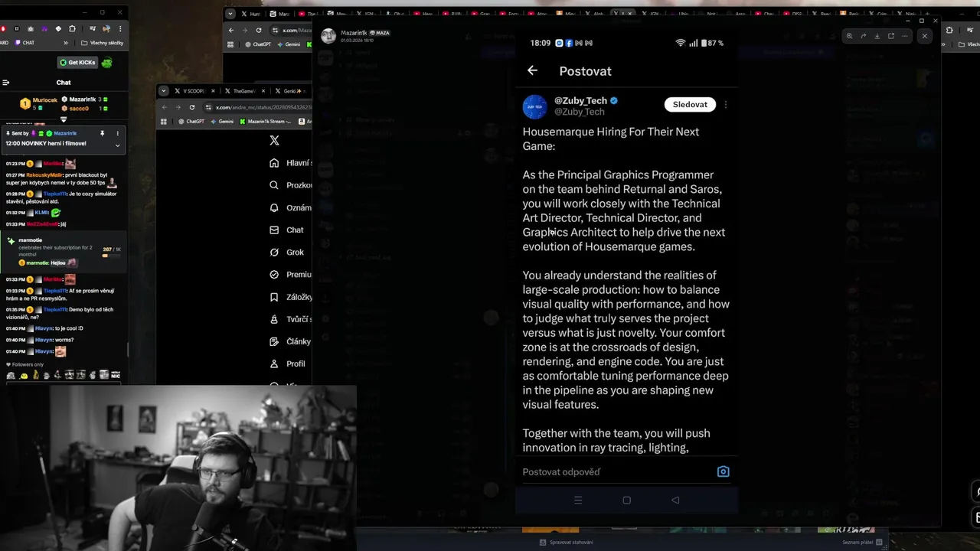Show hidden bookmarks via the double-chevron
The width and height of the screenshot is (980, 551).
pos(66,43)
